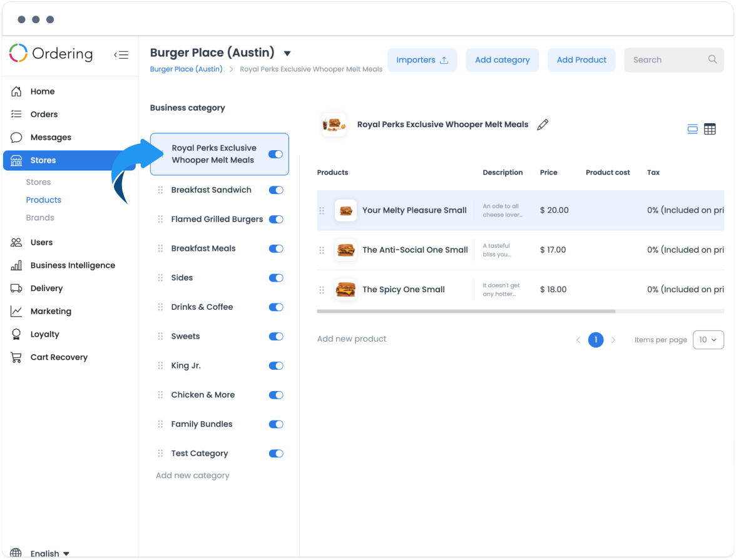Go to next page arrow

(613, 340)
